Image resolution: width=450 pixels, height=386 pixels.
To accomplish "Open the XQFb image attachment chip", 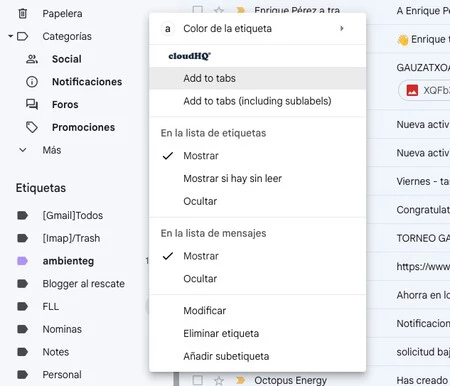I will [x=424, y=90].
